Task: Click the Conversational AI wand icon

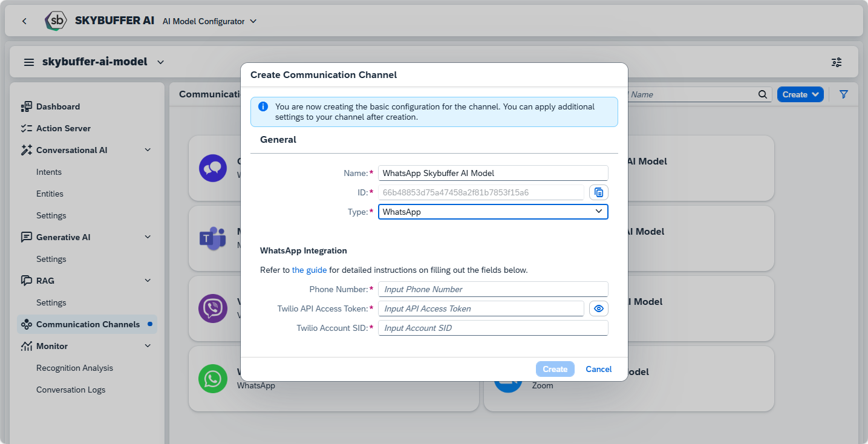Action: (x=26, y=150)
